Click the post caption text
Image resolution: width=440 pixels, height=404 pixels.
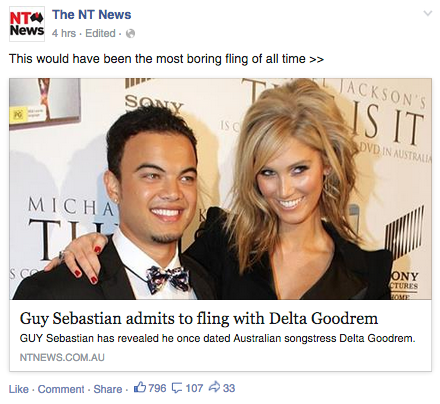tap(166, 59)
